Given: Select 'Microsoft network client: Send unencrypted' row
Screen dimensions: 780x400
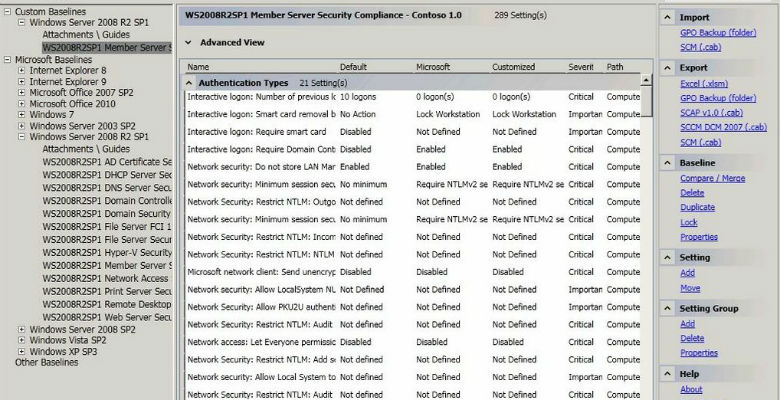Looking at the screenshot, I should (x=413, y=272).
